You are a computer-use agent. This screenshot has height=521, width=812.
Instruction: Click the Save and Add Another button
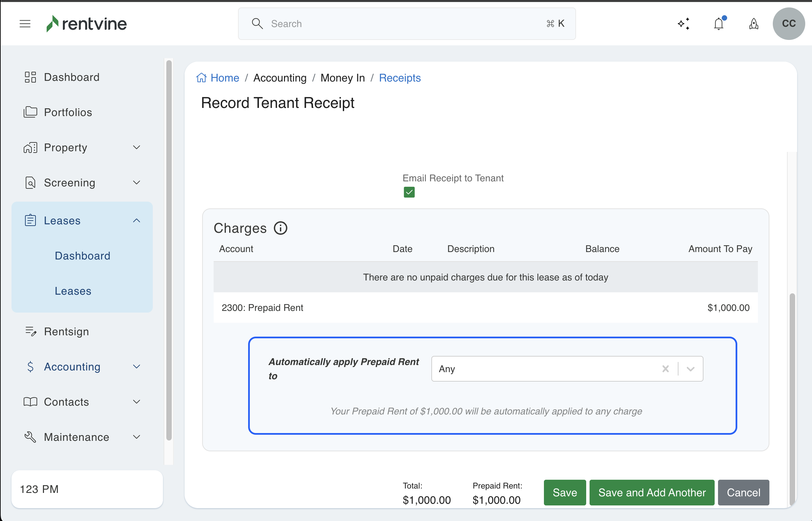pyautogui.click(x=651, y=493)
